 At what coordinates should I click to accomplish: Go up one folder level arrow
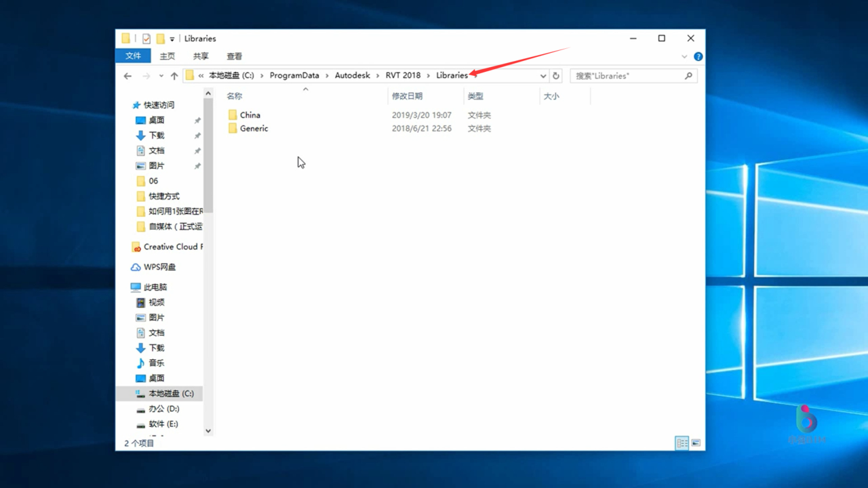coord(174,76)
